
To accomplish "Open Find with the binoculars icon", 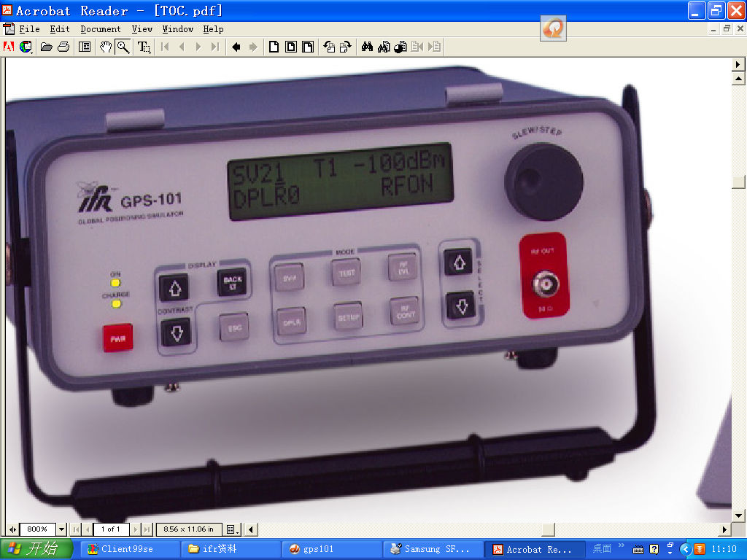I will click(x=367, y=47).
